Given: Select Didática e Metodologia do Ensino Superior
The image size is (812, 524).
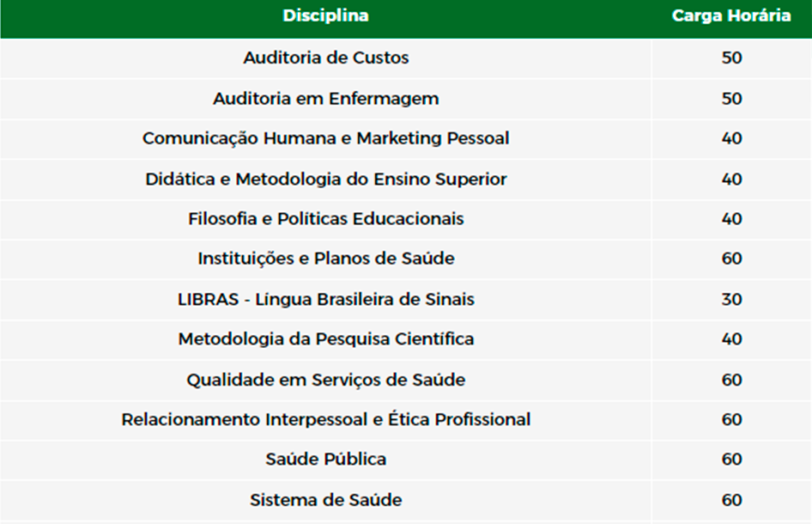Looking at the screenshot, I should (325, 179).
